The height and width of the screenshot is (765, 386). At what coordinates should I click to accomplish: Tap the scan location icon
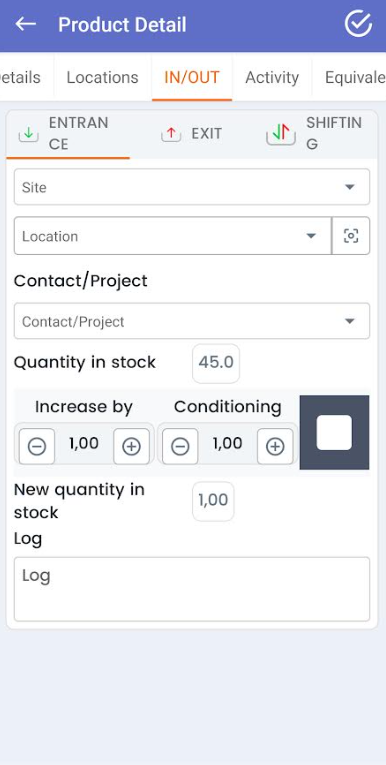click(351, 236)
